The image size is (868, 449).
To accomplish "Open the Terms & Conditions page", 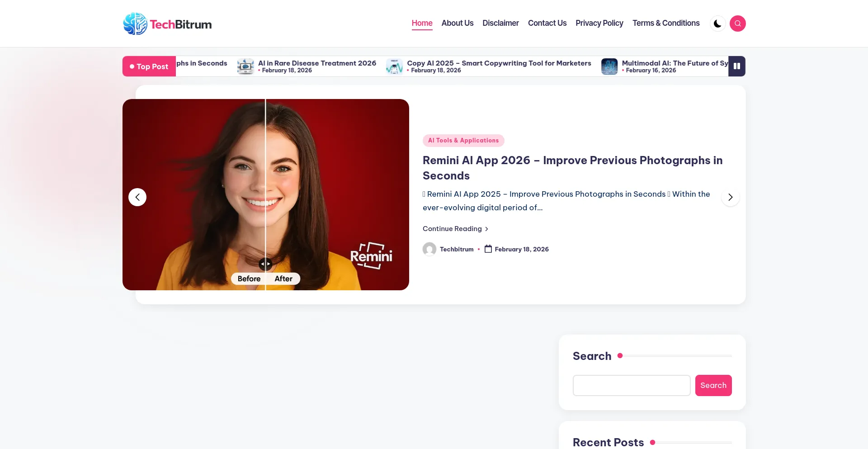I will click(666, 23).
